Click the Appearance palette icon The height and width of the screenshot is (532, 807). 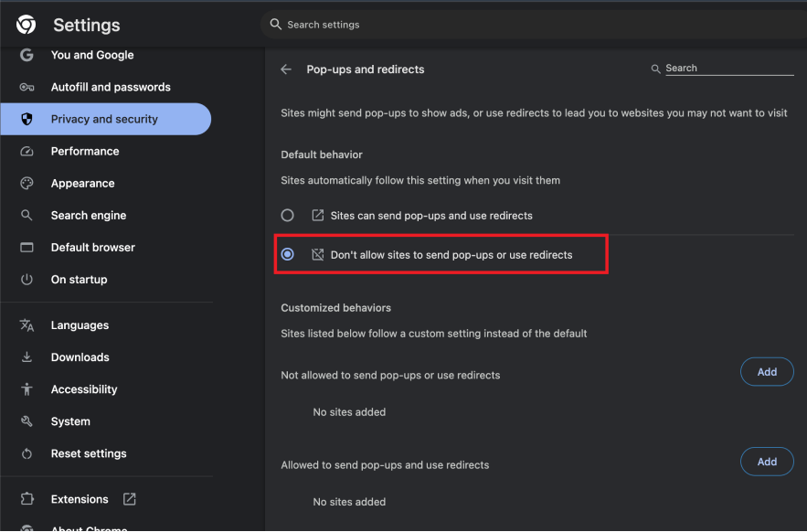(27, 184)
